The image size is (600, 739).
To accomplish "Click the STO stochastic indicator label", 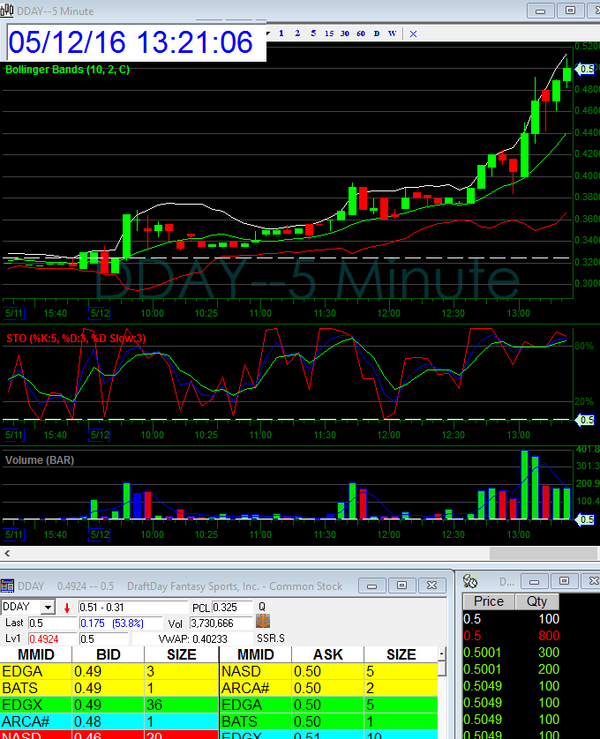I will (x=76, y=338).
